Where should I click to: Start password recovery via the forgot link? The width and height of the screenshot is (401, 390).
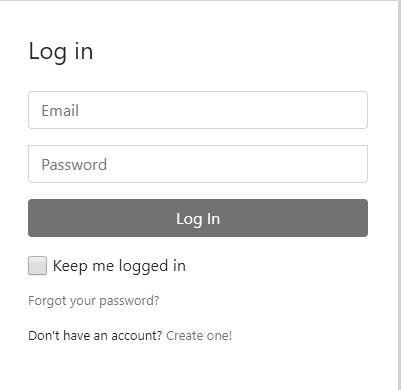[x=94, y=301]
